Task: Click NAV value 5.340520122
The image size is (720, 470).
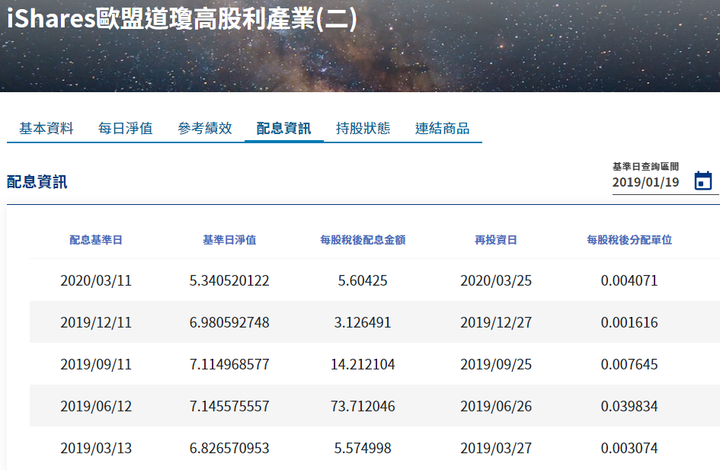Action: [x=229, y=280]
